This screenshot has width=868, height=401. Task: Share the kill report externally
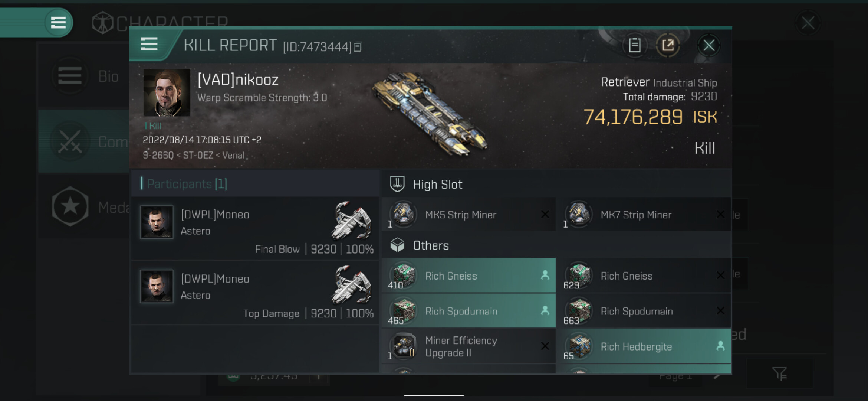[668, 45]
